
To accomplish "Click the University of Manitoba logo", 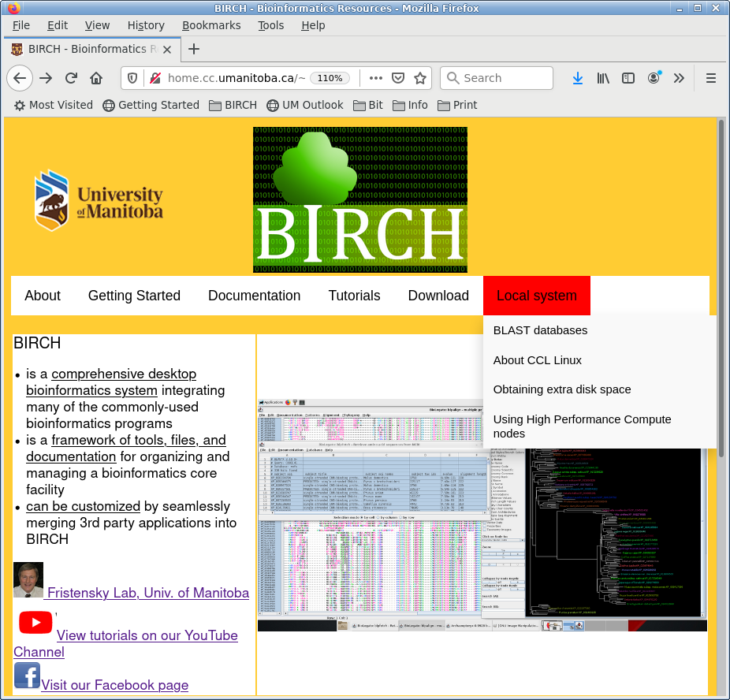I will point(99,200).
